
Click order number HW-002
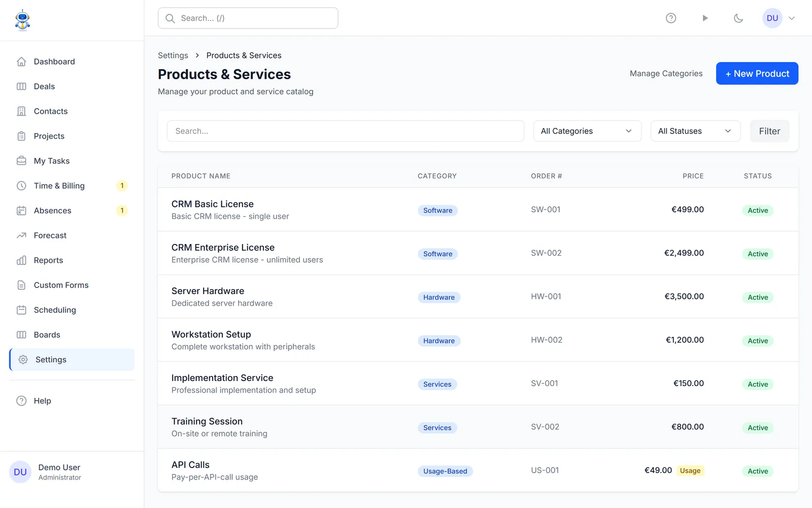coord(547,340)
